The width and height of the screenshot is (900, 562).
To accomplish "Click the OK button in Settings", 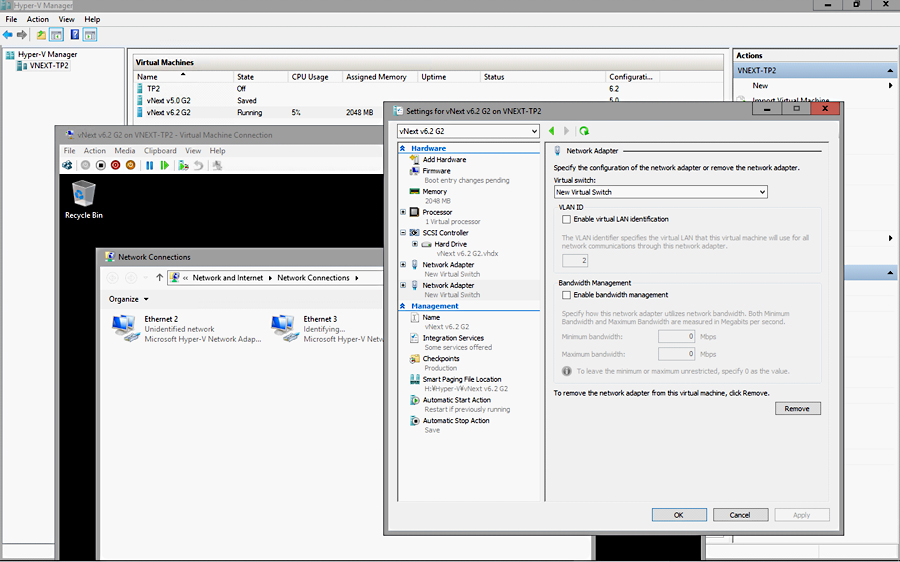I will 679,515.
